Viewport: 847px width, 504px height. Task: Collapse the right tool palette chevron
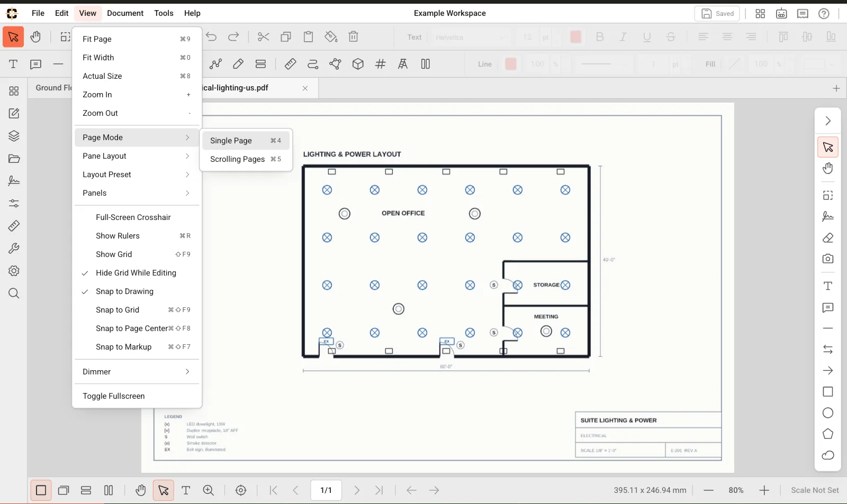pyautogui.click(x=828, y=121)
